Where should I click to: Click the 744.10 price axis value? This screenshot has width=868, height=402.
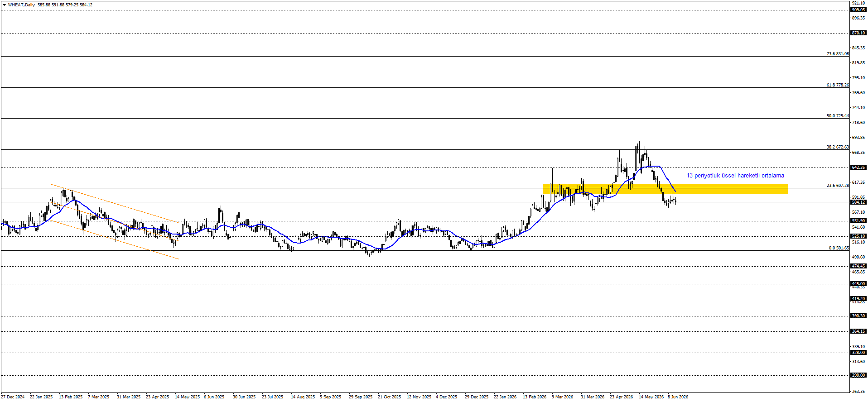(858, 108)
